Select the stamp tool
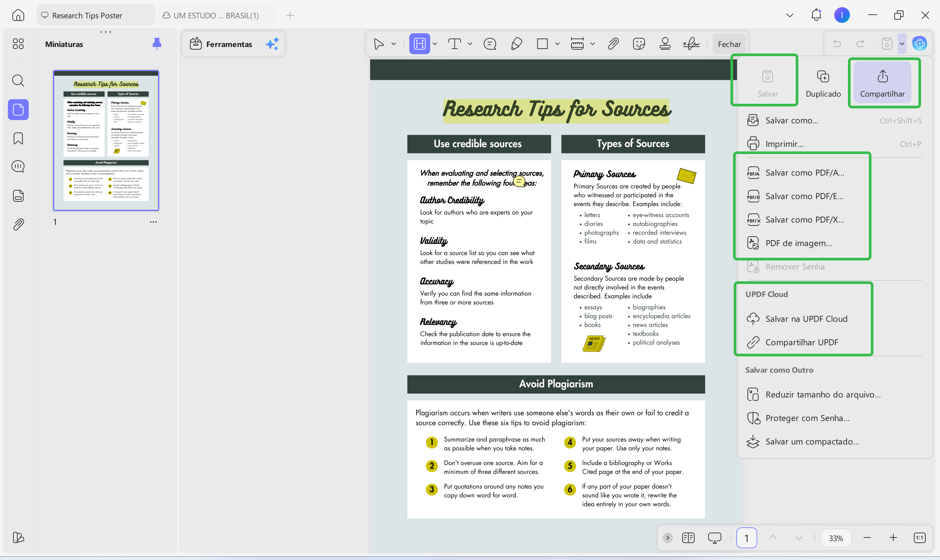This screenshot has width=940, height=560. [665, 44]
